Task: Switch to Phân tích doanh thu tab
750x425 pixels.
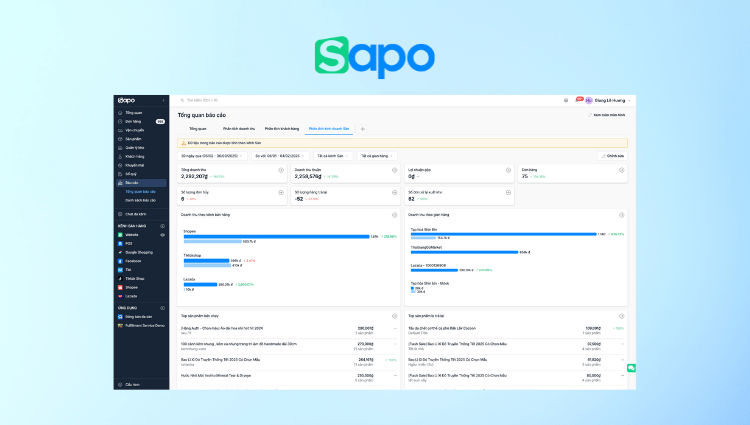Action: coord(239,129)
